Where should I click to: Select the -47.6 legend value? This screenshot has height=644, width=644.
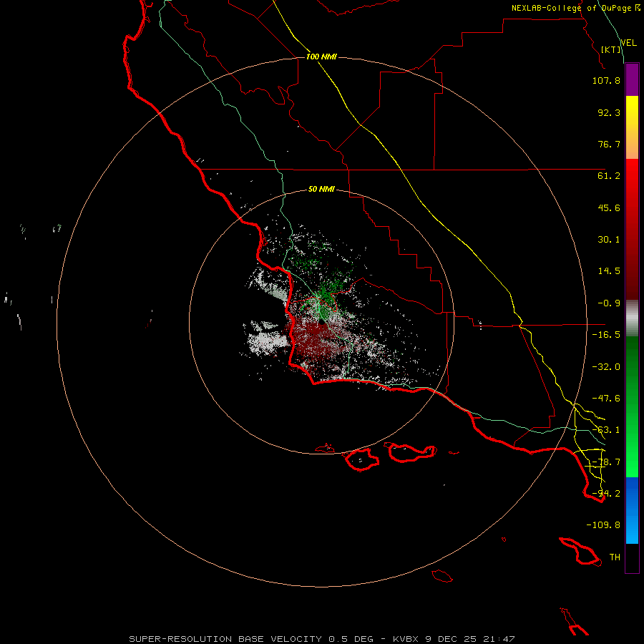click(606, 399)
